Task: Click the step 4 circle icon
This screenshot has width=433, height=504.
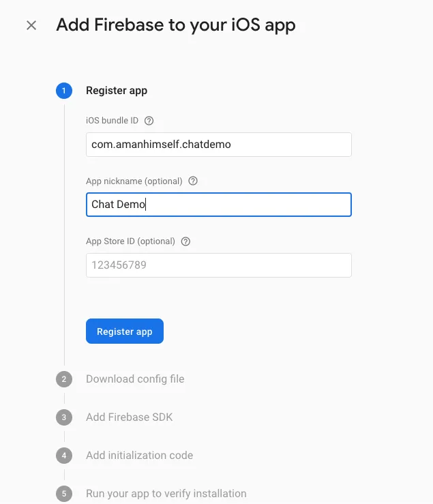Action: [64, 456]
